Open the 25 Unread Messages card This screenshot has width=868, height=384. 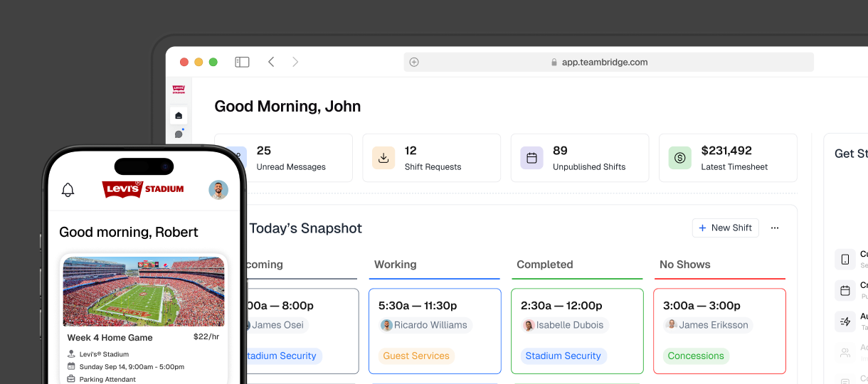coord(283,158)
